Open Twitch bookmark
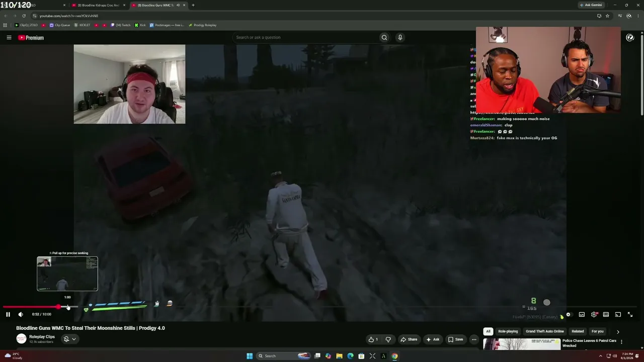 pyautogui.click(x=121, y=25)
